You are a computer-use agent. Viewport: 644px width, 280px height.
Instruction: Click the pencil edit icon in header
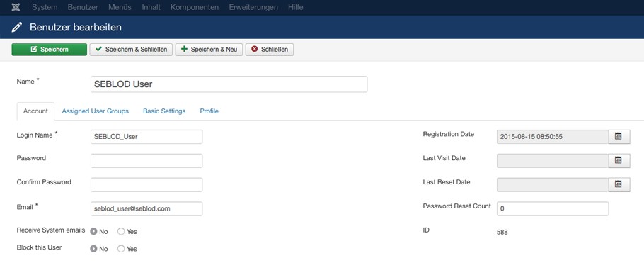click(x=17, y=28)
